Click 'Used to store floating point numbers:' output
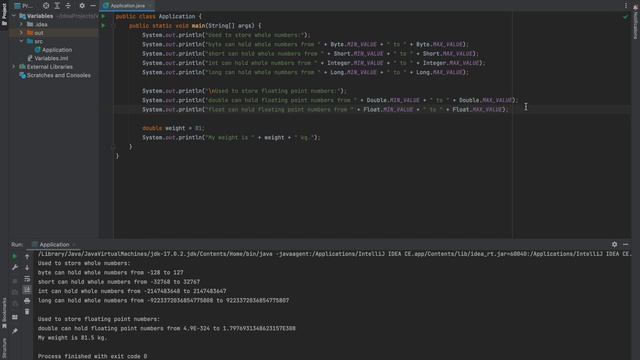The width and height of the screenshot is (640, 360). (99, 319)
